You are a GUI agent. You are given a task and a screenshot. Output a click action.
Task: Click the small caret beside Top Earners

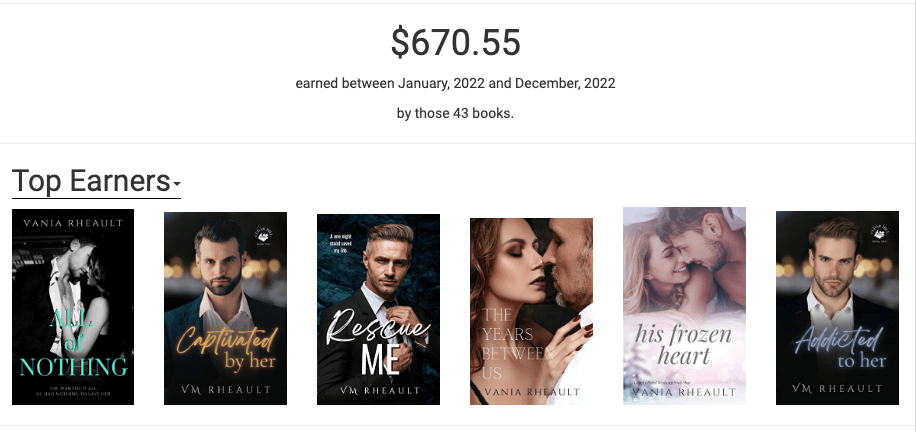(x=177, y=185)
